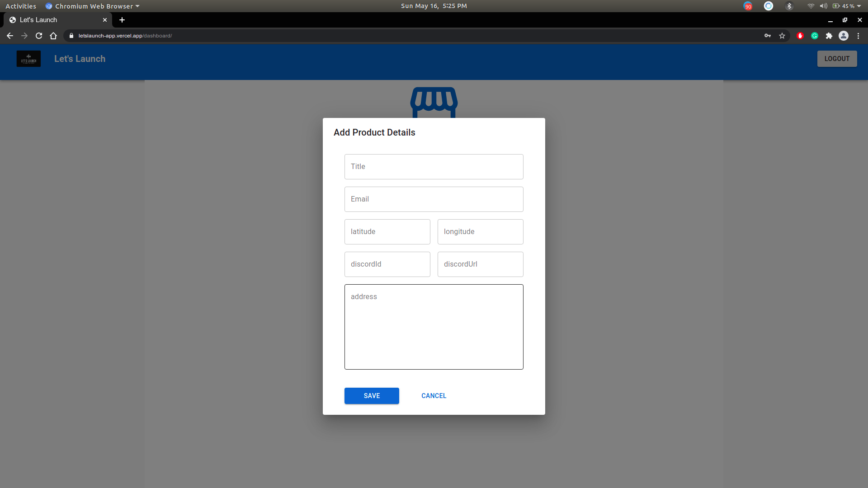868x488 pixels.
Task: Open a new browser tab
Action: click(x=122, y=20)
